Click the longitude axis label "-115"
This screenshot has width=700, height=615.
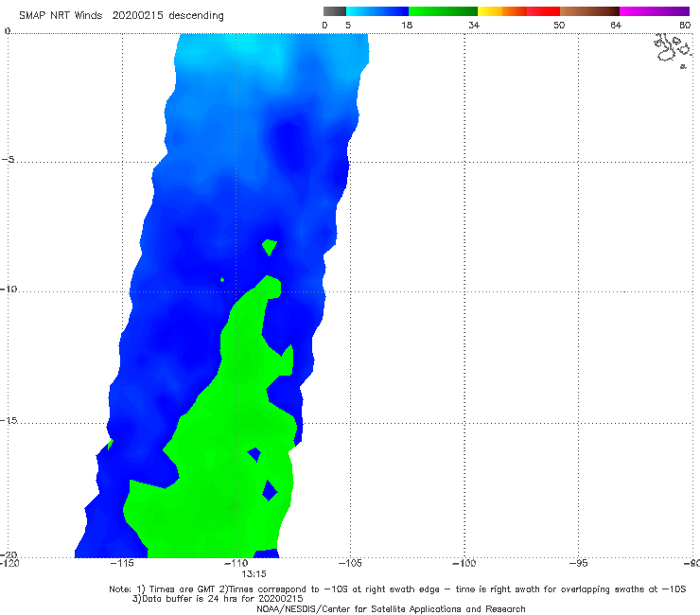[122, 563]
